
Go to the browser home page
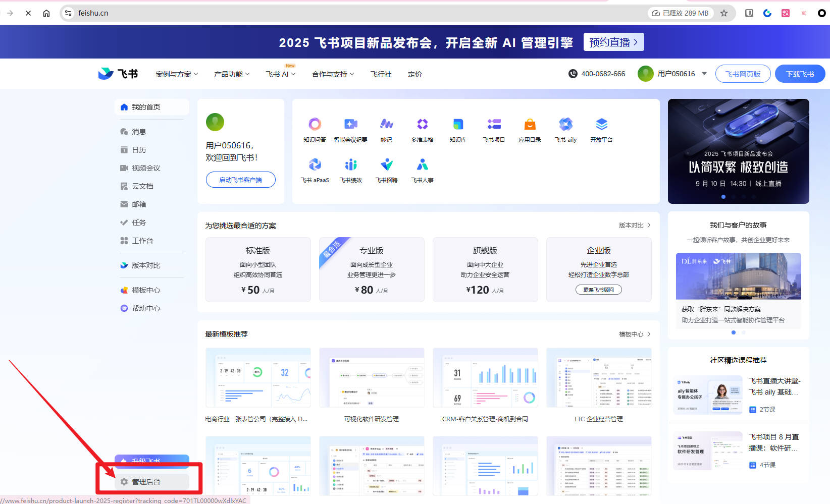[x=46, y=13]
